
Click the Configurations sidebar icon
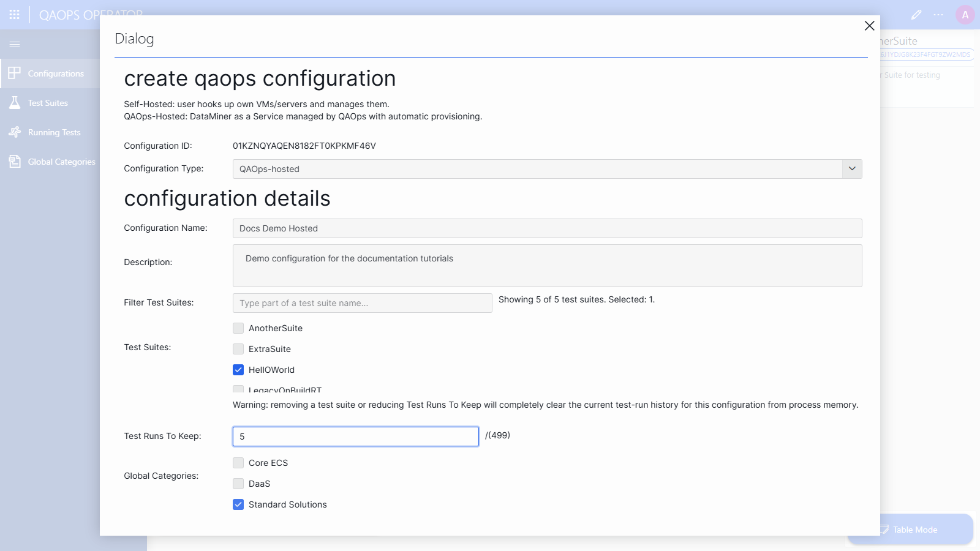(x=15, y=73)
